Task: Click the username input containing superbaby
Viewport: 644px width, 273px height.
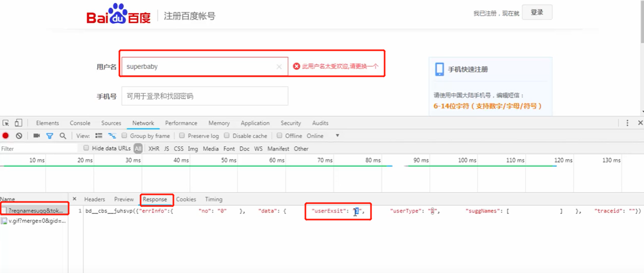Action: (205, 66)
